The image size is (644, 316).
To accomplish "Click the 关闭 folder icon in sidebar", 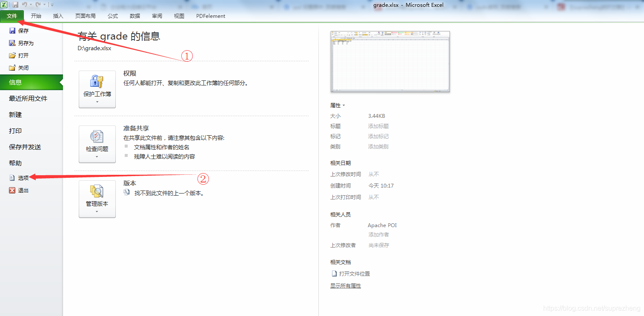I will tap(12, 68).
